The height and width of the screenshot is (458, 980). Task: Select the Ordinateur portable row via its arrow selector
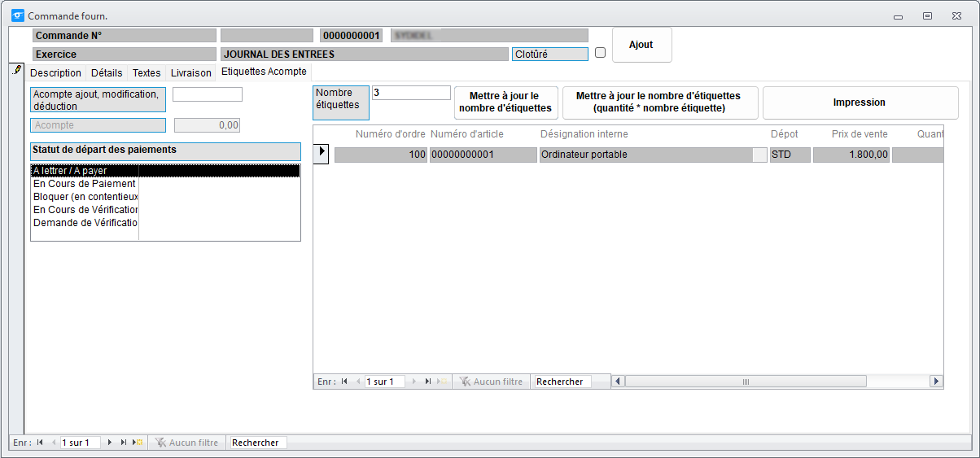(322, 152)
